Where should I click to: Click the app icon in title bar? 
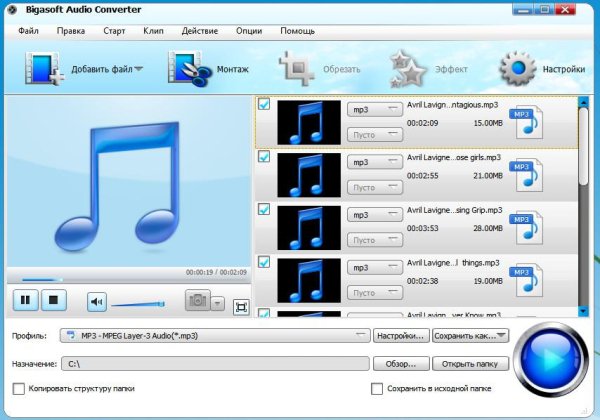(12, 10)
